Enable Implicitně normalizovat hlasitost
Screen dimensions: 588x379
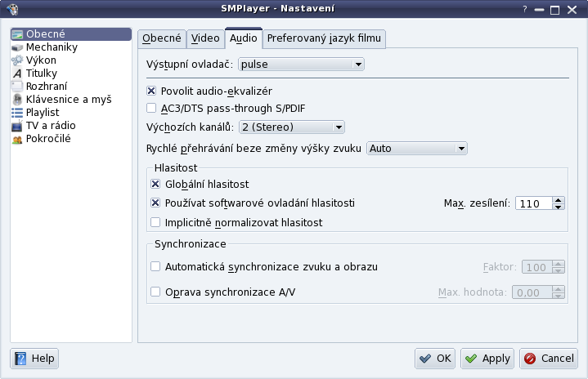click(155, 222)
